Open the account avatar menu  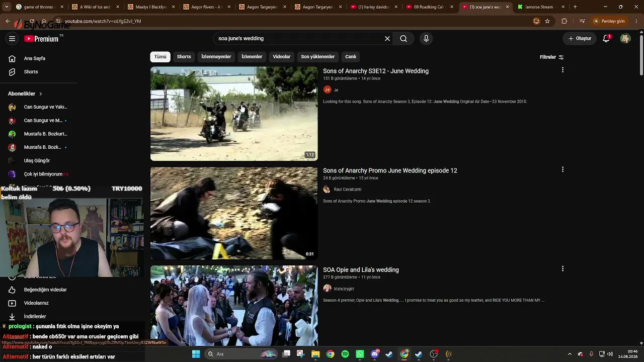coord(625,39)
